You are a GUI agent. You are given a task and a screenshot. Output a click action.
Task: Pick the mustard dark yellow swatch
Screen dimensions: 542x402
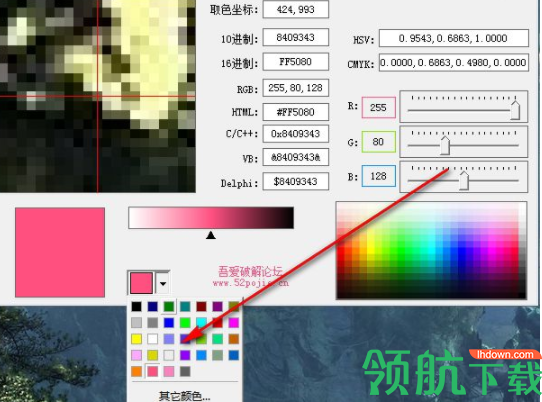click(152, 355)
